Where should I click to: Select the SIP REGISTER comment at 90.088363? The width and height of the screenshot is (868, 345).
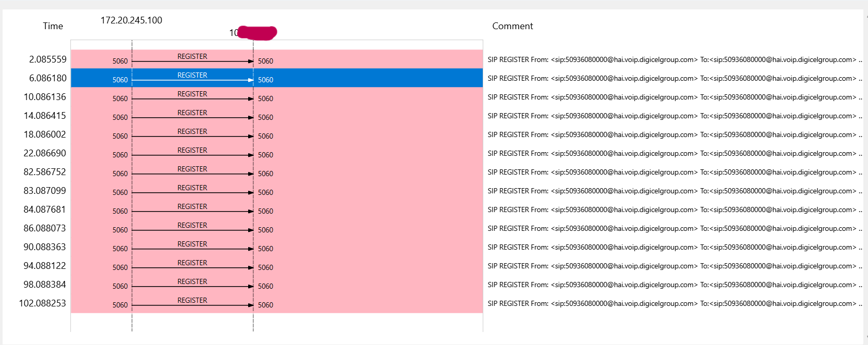pos(675,247)
